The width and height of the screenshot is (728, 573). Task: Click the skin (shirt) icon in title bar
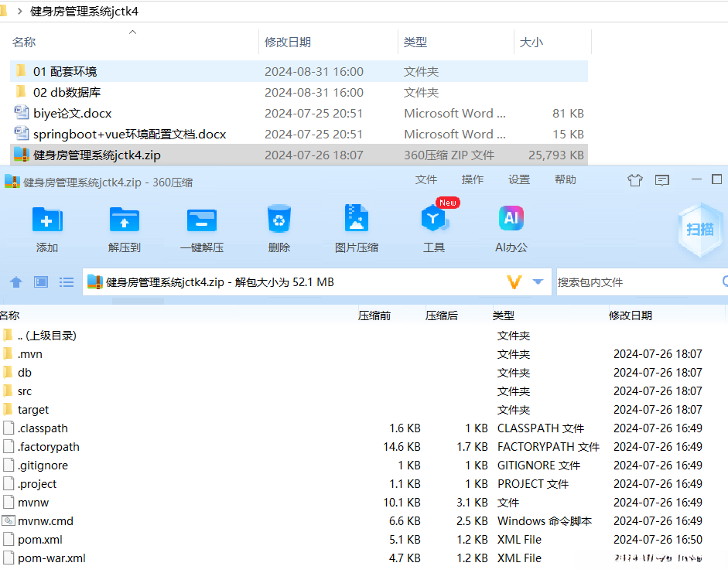(635, 179)
